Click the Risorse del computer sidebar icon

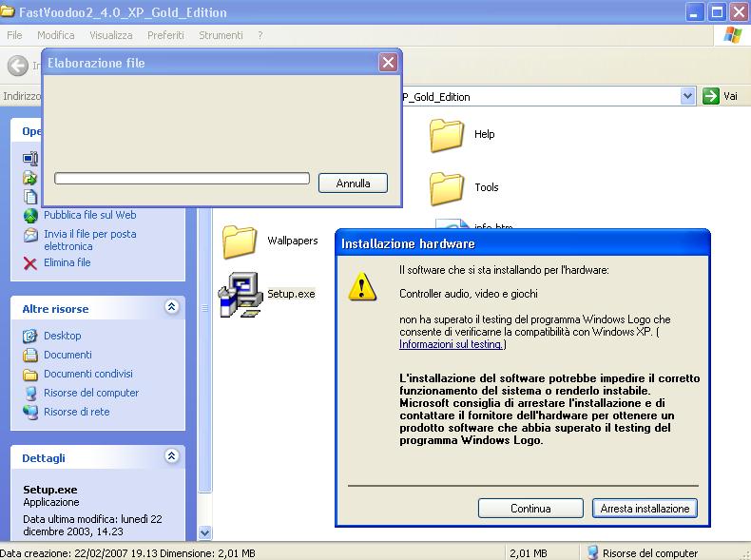[30, 394]
